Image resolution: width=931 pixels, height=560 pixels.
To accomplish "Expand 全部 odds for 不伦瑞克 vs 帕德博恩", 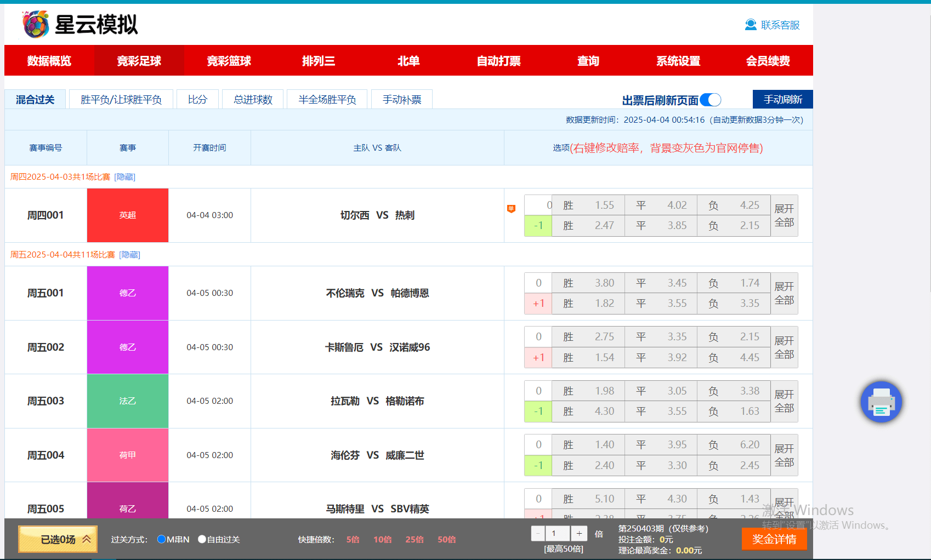I will [784, 293].
